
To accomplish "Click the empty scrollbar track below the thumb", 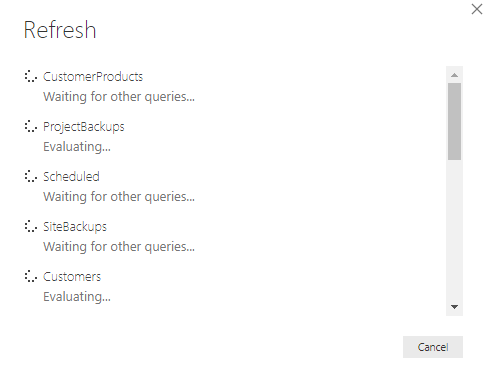I will point(454,230).
